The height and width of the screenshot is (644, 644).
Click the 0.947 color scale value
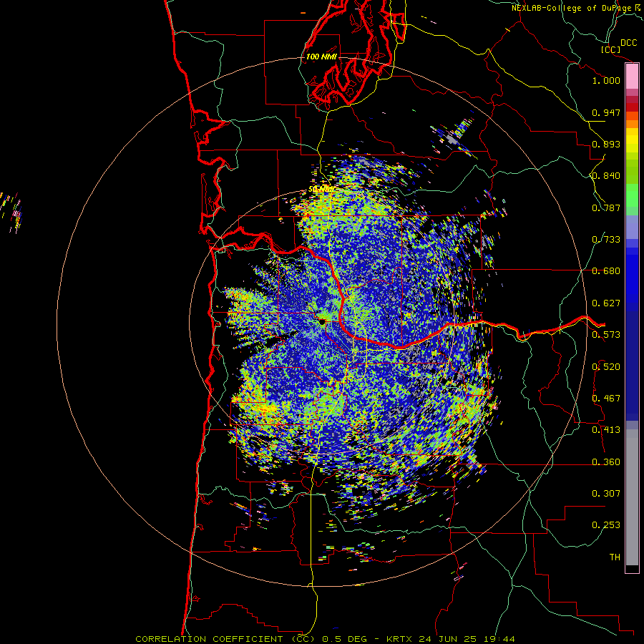tap(606, 112)
